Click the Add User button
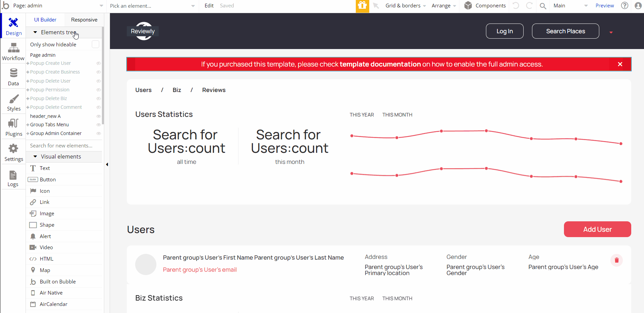The height and width of the screenshot is (313, 644). pos(597,229)
